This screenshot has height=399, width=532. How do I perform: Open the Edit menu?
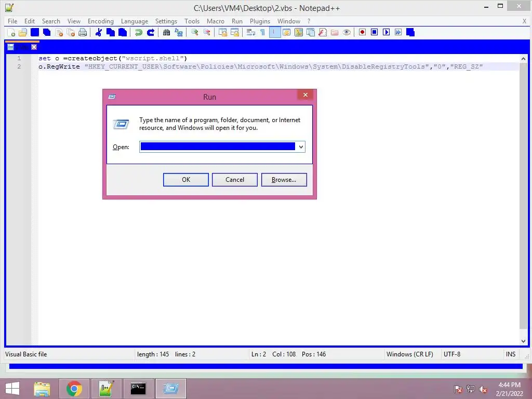(x=30, y=21)
